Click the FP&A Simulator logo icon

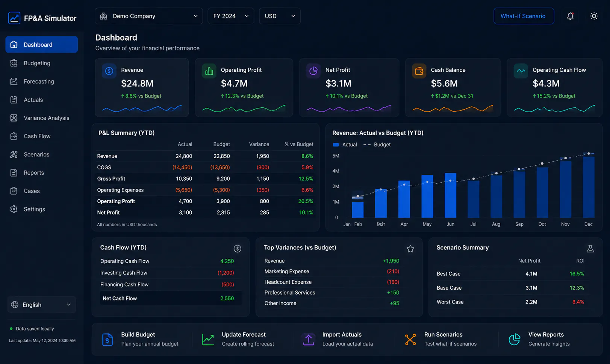click(x=14, y=18)
